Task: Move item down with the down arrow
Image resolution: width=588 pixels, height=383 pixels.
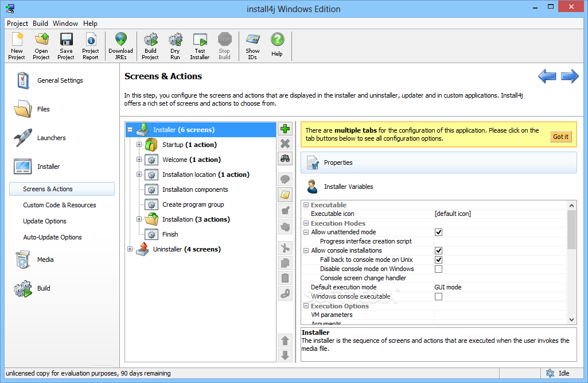Action: pos(285,355)
